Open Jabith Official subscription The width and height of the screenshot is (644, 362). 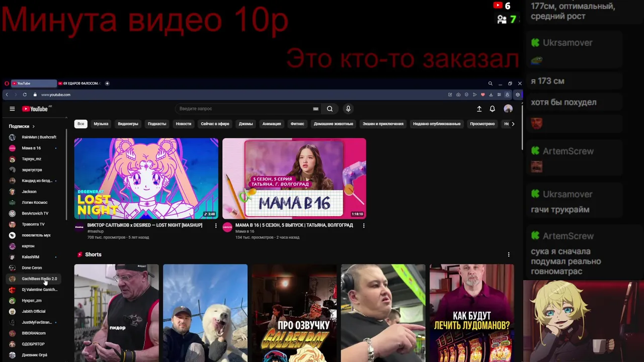pos(34,311)
